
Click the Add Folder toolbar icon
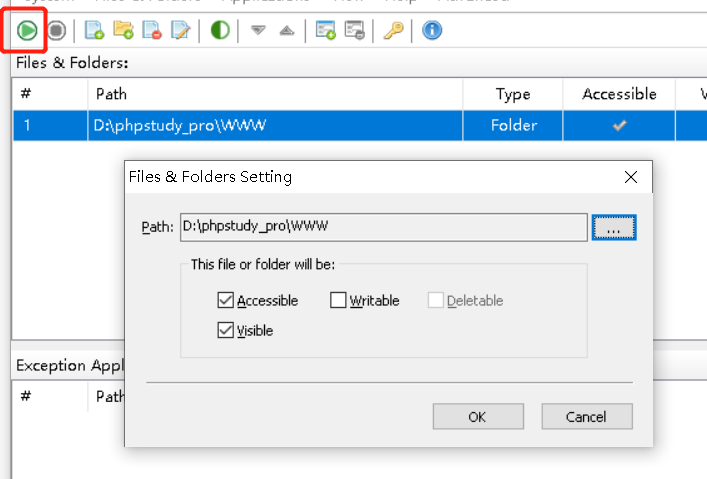click(x=124, y=31)
